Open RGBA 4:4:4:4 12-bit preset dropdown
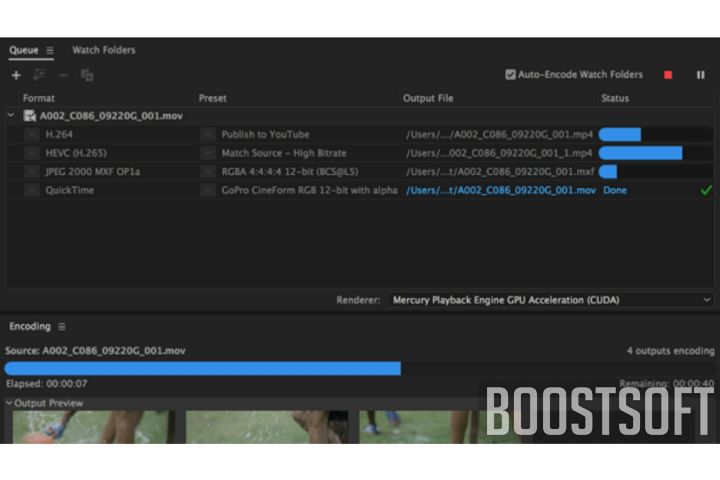The width and height of the screenshot is (720, 480). coord(208,171)
